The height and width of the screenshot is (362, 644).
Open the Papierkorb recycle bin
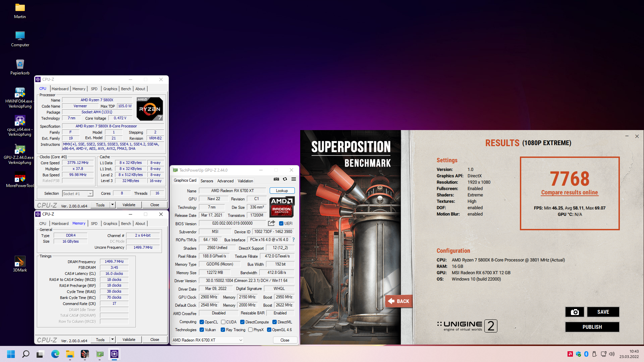pos(20,67)
